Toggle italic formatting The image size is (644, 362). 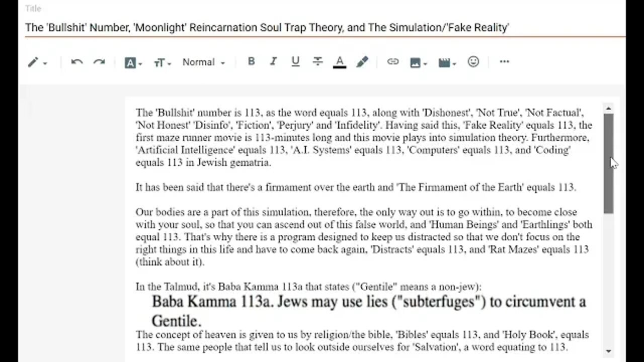tap(273, 61)
